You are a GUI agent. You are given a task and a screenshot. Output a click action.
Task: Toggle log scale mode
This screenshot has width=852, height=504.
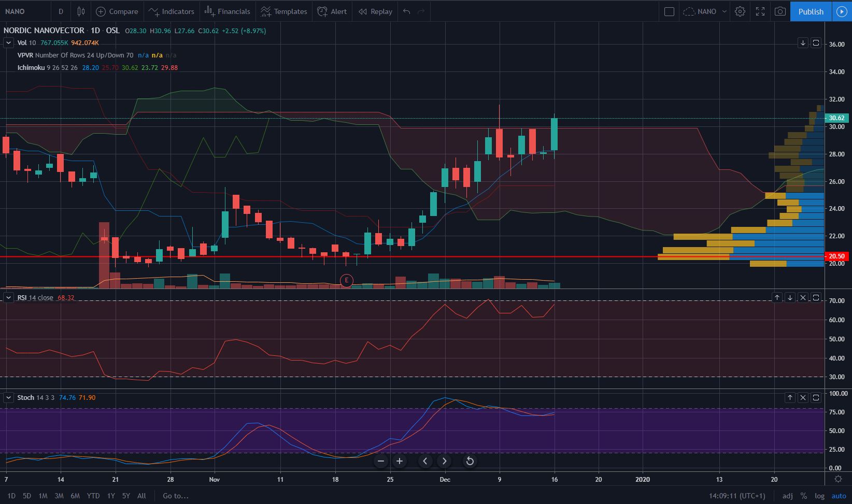819,496
